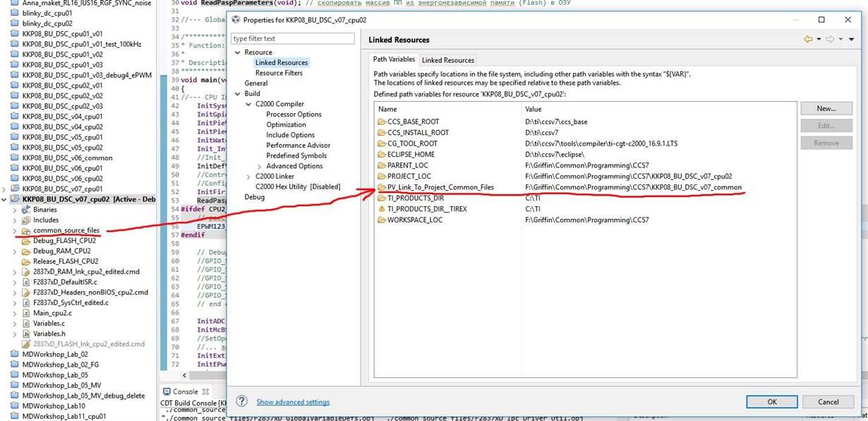868x421 pixels.
Task: Switch to the Path Variables tab
Action: 394,59
